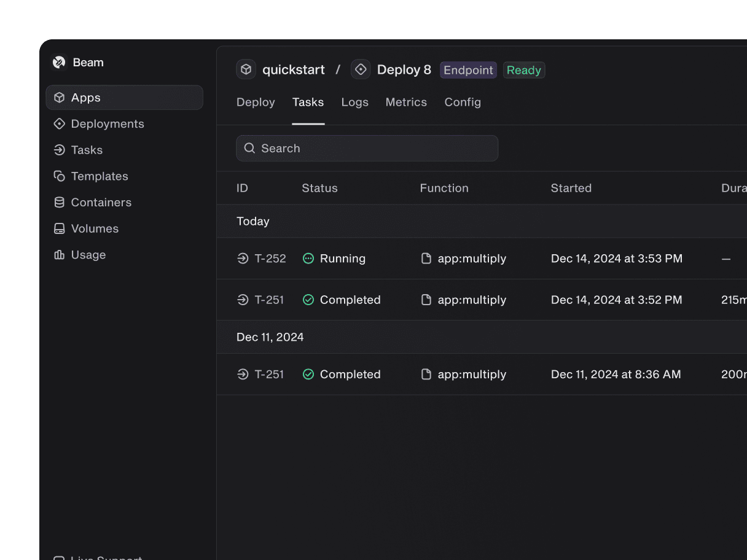The height and width of the screenshot is (560, 747).
Task: Click the Templates icon in sidebar
Action: click(60, 176)
